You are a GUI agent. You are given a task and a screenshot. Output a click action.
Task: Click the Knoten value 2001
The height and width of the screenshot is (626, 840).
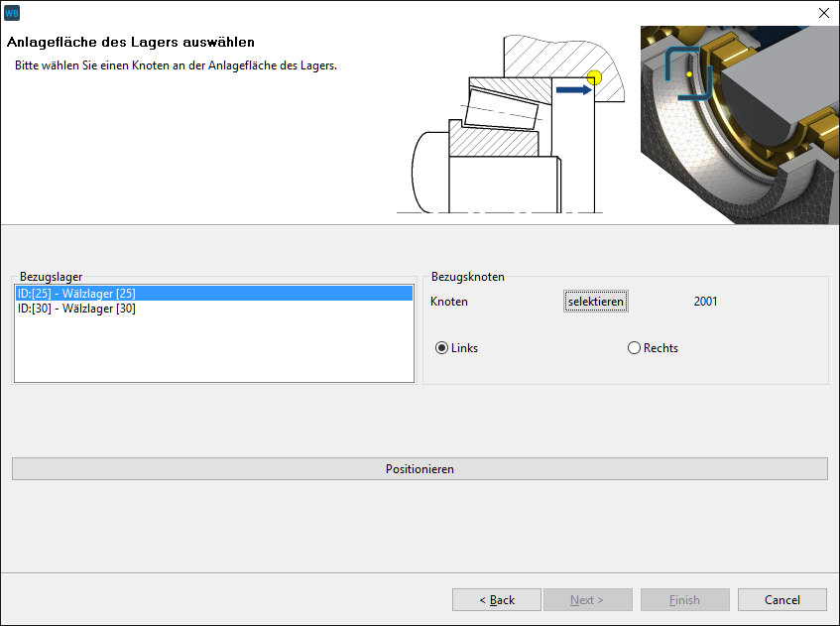[705, 302]
